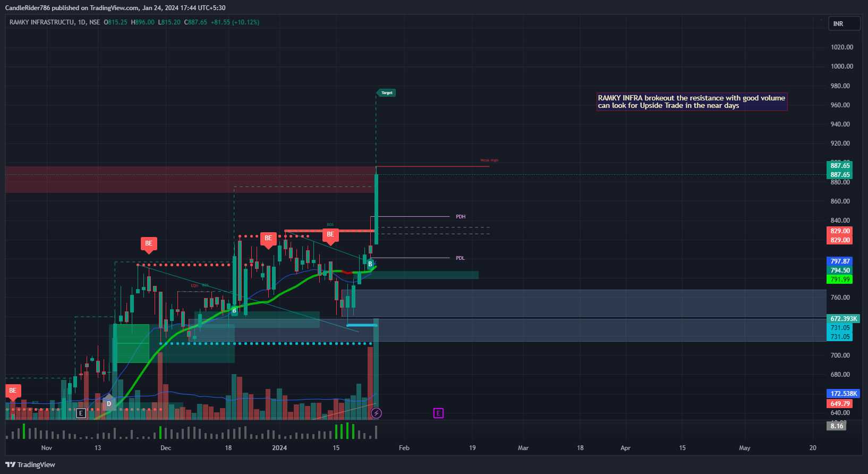
Task: Click the Feb label on the time axis
Action: (x=404, y=448)
